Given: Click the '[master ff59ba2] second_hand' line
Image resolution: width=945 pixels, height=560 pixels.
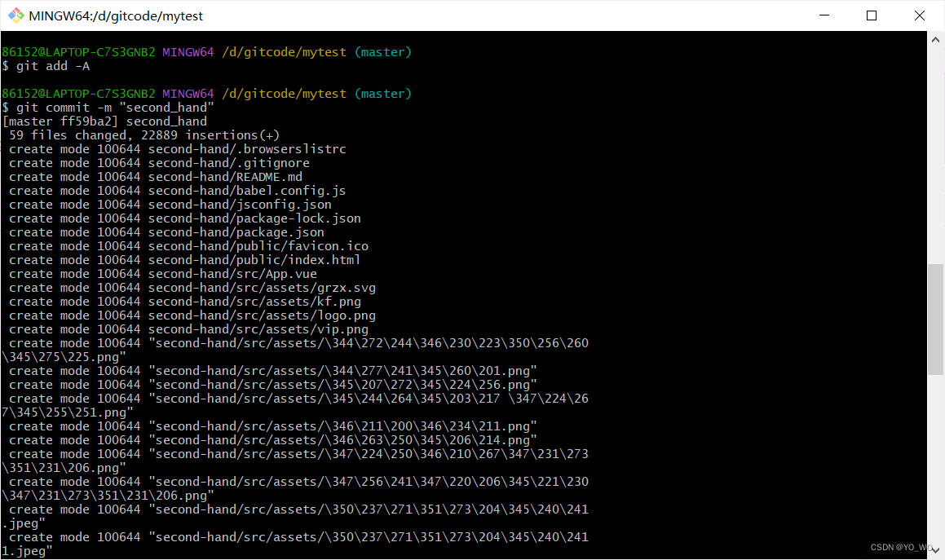Looking at the screenshot, I should 104,121.
